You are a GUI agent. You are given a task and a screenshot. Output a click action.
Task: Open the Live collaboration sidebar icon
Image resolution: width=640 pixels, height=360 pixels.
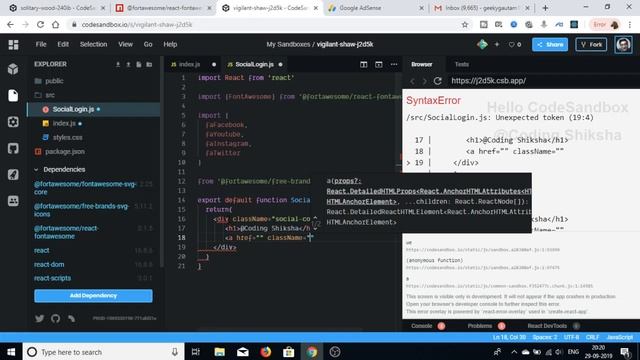pyautogui.click(x=13, y=201)
